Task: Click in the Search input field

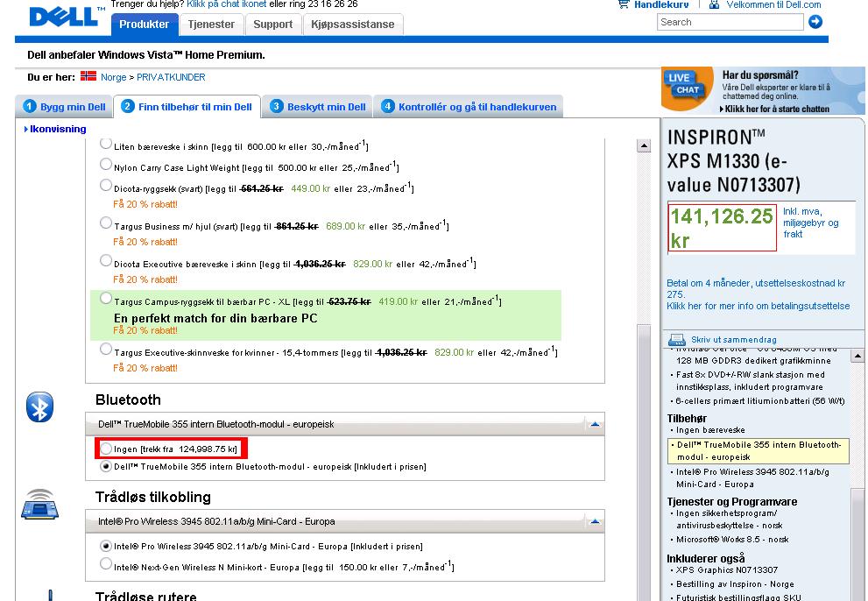Action: pos(730,22)
